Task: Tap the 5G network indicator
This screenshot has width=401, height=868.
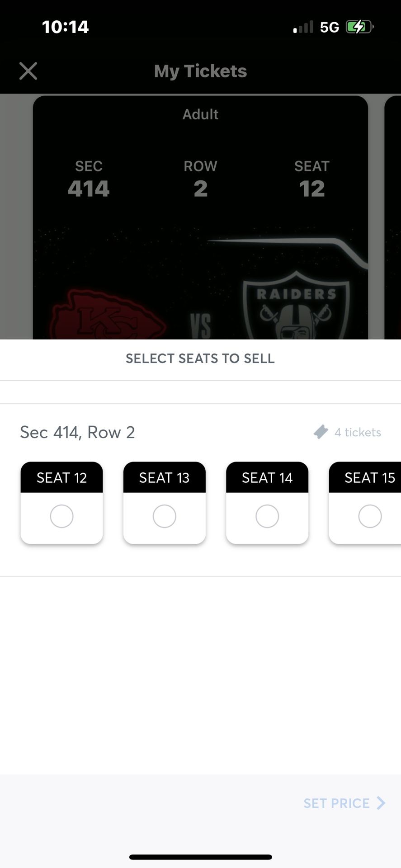Action: [x=330, y=27]
